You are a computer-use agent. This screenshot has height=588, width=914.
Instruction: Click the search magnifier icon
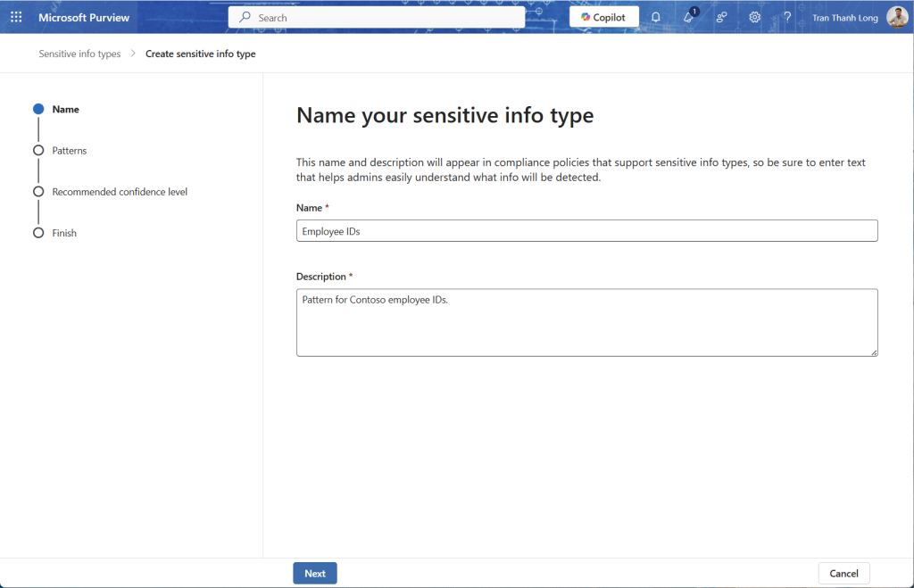coord(245,18)
